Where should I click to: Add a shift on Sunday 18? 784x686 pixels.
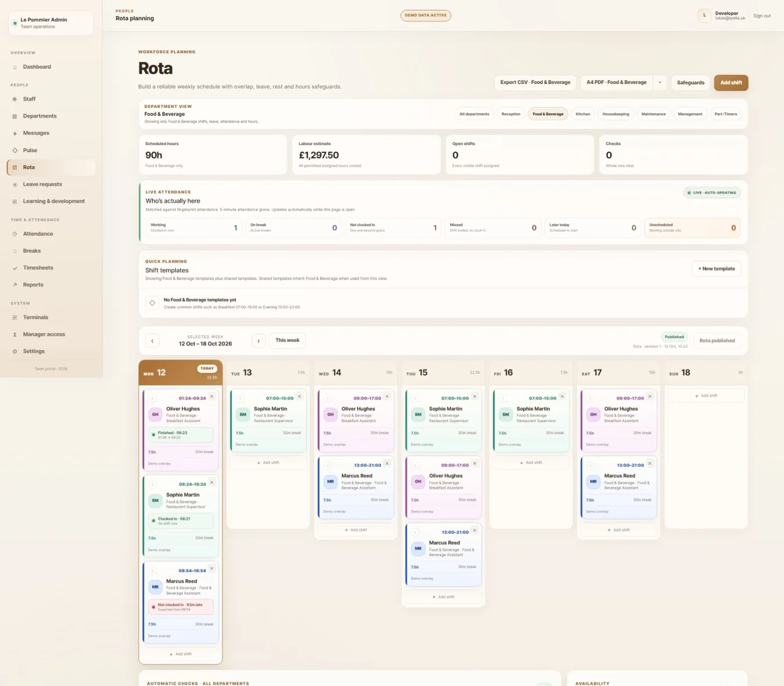[x=706, y=396]
